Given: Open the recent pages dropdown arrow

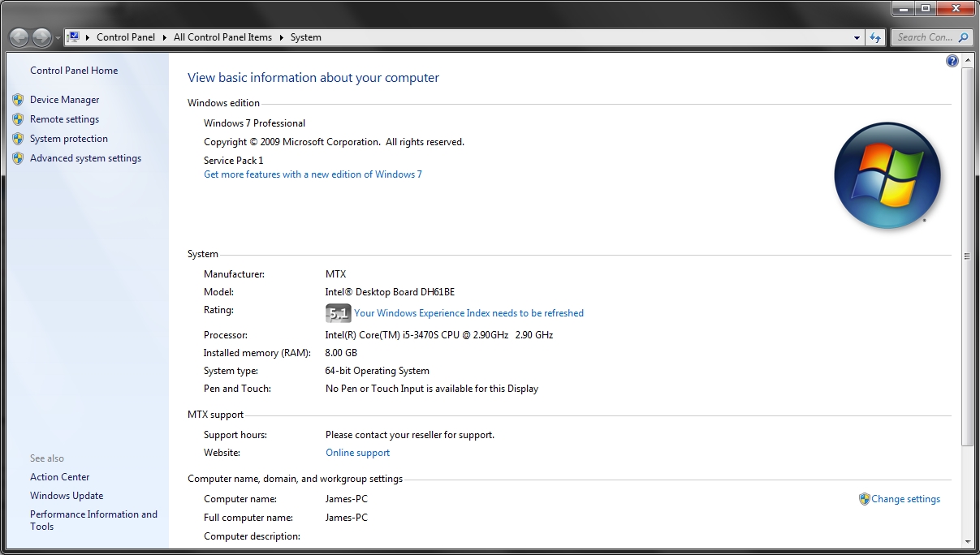Looking at the screenshot, I should coord(58,38).
